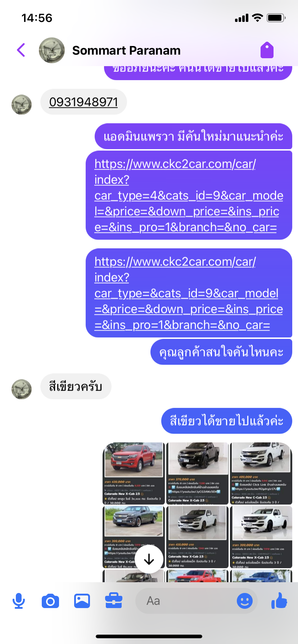This screenshot has height=644, width=298.
Task: Tap the Aa message input field
Action: (196, 601)
